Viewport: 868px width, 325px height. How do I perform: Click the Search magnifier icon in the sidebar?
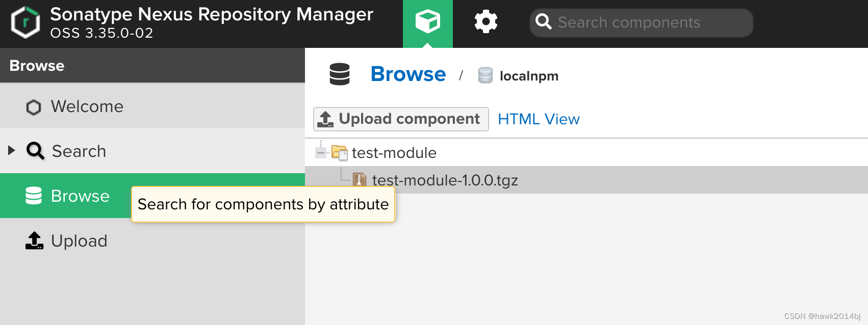coord(35,151)
